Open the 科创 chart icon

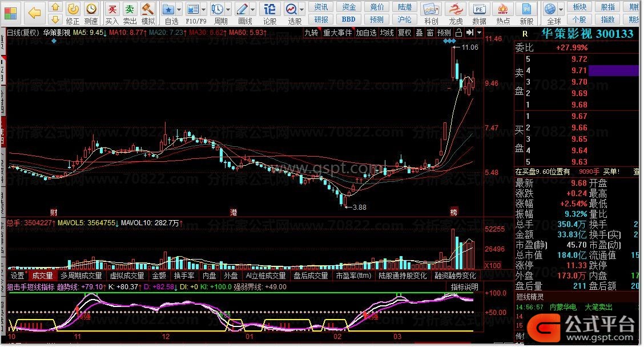pyautogui.click(x=431, y=9)
